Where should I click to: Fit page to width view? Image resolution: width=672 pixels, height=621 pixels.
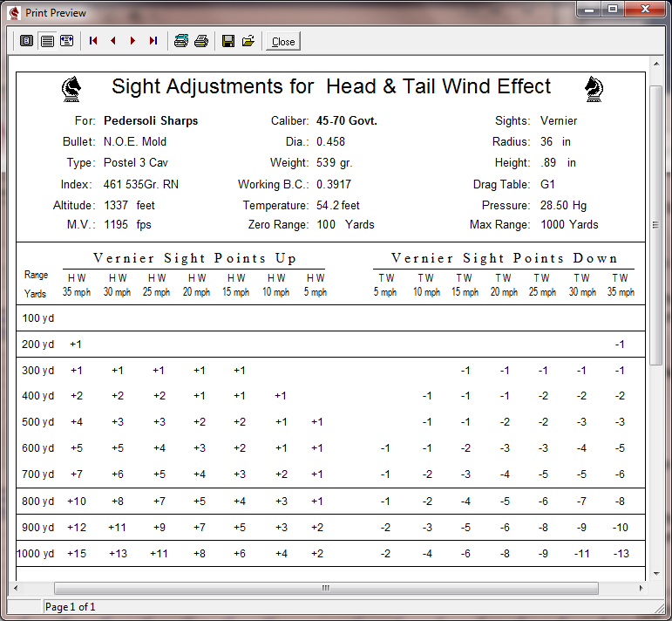[x=67, y=41]
